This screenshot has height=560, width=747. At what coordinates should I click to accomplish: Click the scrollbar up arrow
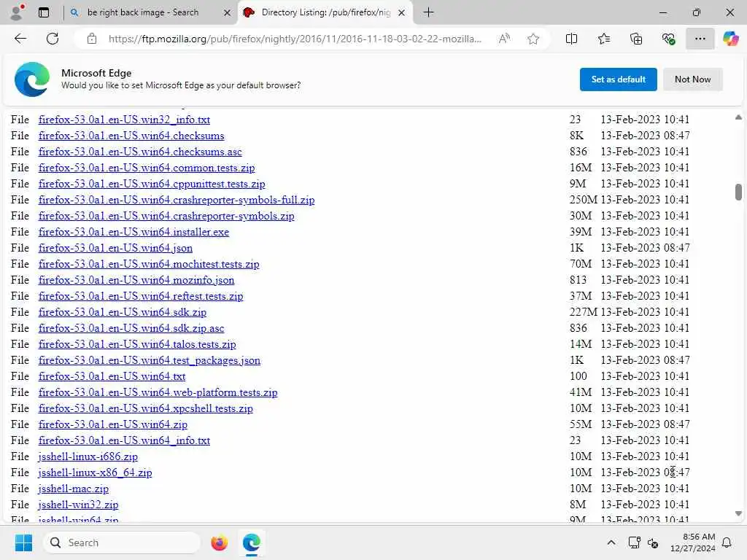738,117
